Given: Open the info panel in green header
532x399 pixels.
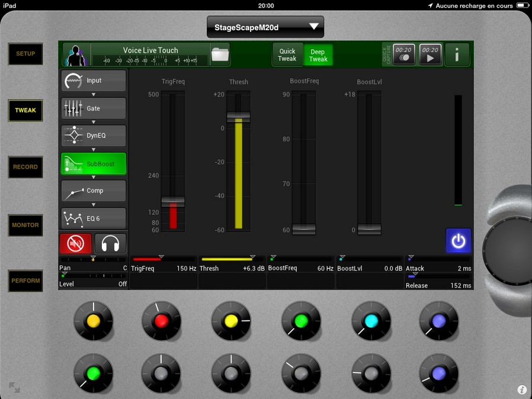Looking at the screenshot, I should click(x=457, y=54).
